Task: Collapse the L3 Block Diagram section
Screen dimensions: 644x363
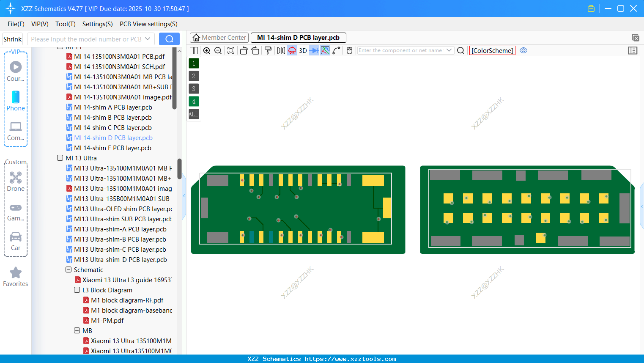Action: click(x=77, y=290)
